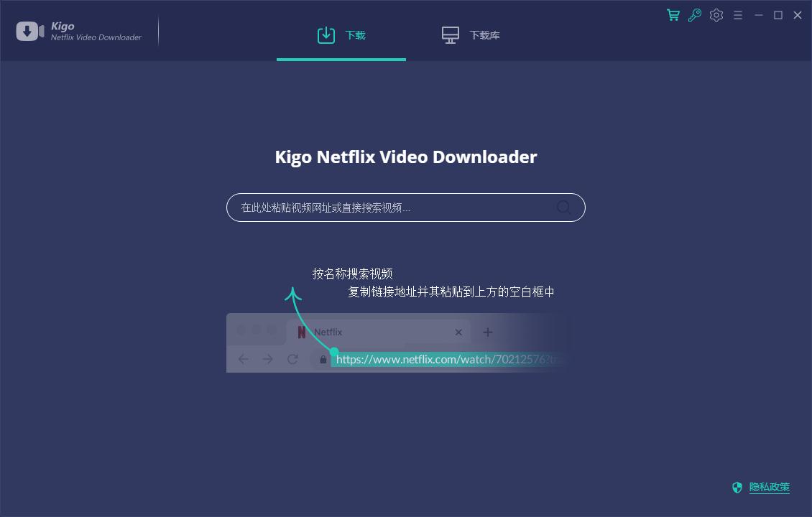
Task: Open the shopping cart to purchase
Action: [x=673, y=14]
